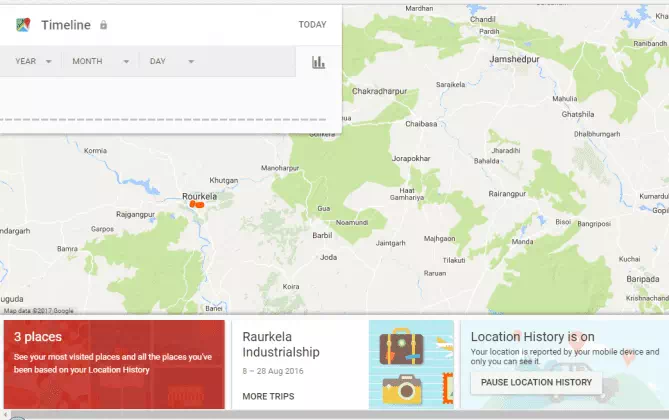The image size is (669, 420).
Task: Click the Jamshedpur city label on map
Action: pos(516,60)
